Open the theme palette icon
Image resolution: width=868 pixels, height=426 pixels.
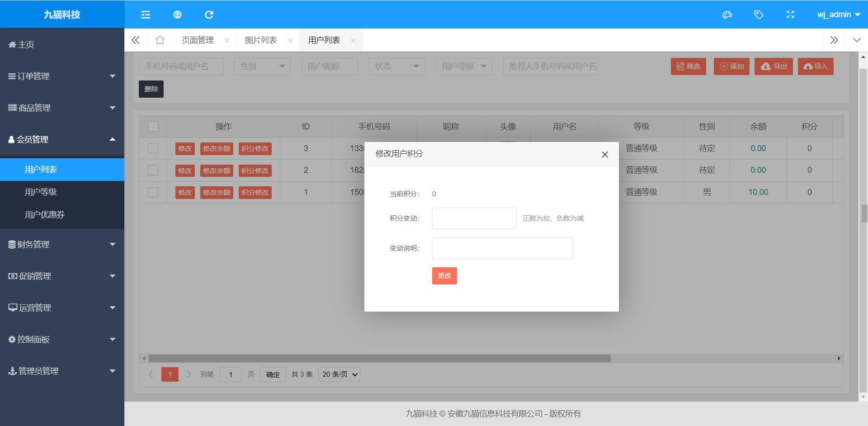(x=727, y=15)
